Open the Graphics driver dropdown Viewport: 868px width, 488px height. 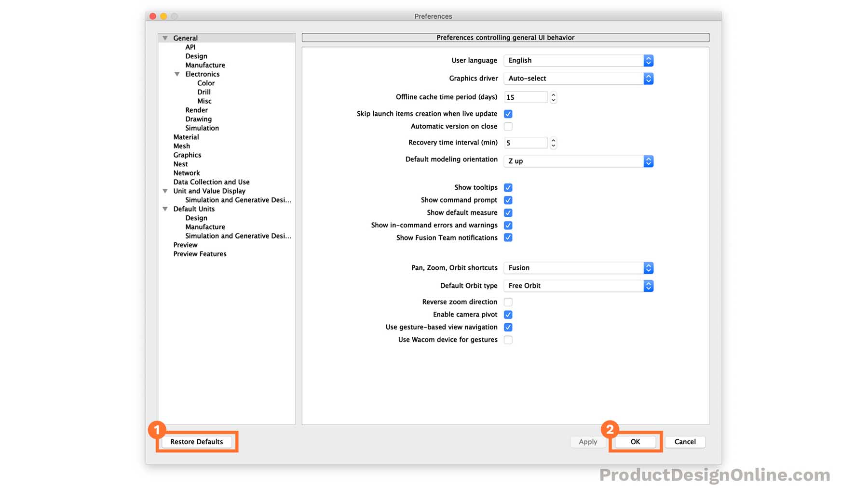tap(578, 78)
